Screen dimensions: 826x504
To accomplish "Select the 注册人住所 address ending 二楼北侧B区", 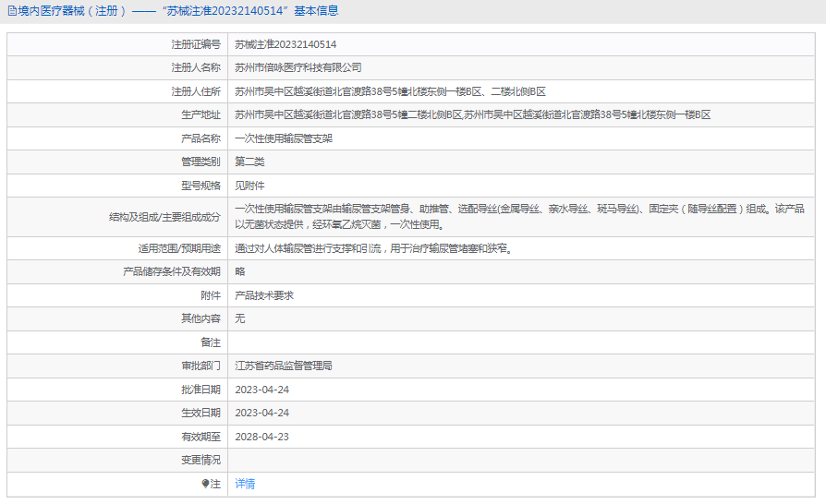I will click(390, 91).
